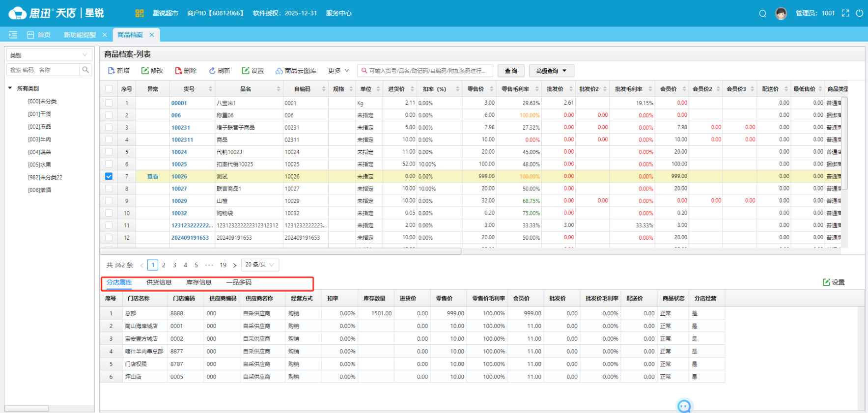Click the 新增 add product icon

tap(112, 71)
